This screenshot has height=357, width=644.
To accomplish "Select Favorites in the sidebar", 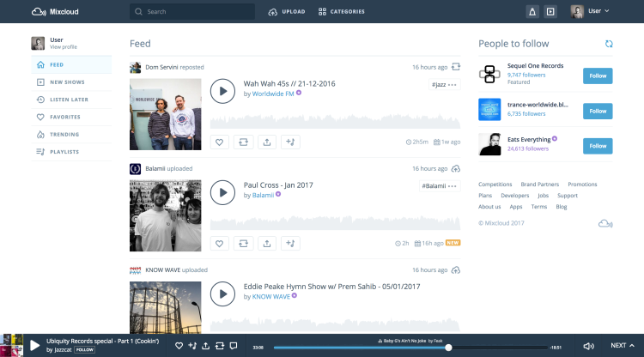I will tap(71, 117).
